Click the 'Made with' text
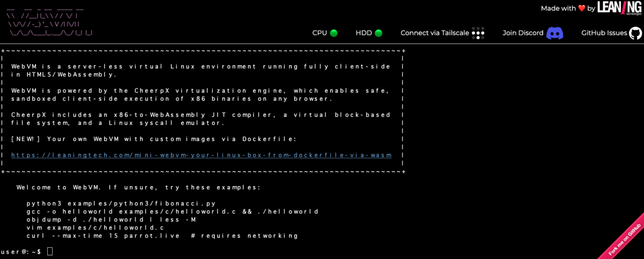The height and width of the screenshot is (259, 644). pyautogui.click(x=558, y=9)
